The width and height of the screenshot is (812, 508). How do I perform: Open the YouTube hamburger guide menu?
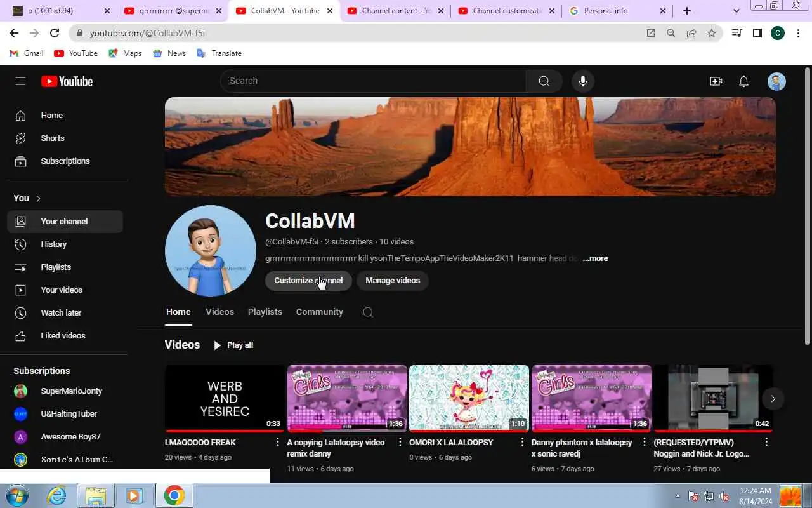(20, 81)
